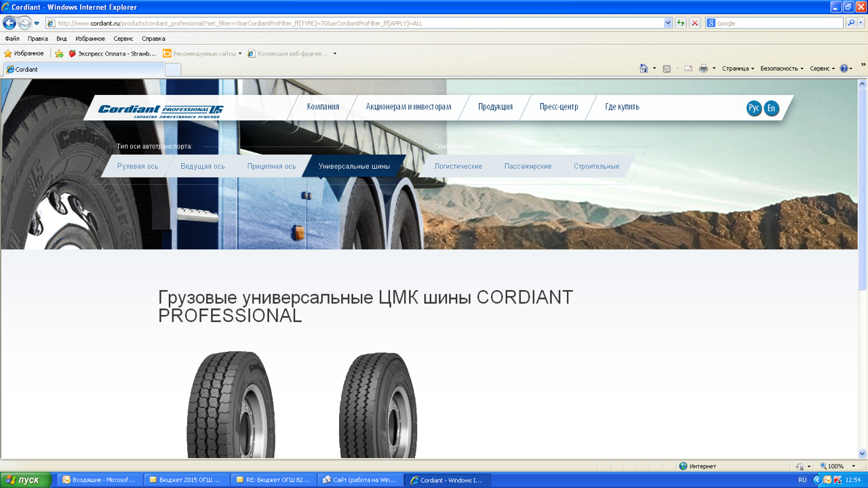868x488 pixels.
Task: Click the RSS feeds icon
Action: tap(667, 68)
